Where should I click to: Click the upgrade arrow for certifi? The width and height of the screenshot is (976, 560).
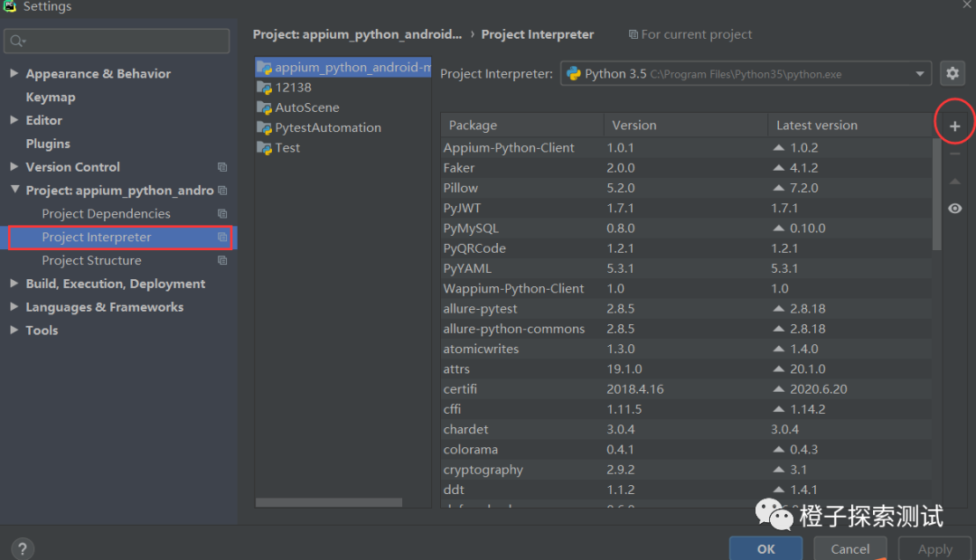tap(779, 389)
